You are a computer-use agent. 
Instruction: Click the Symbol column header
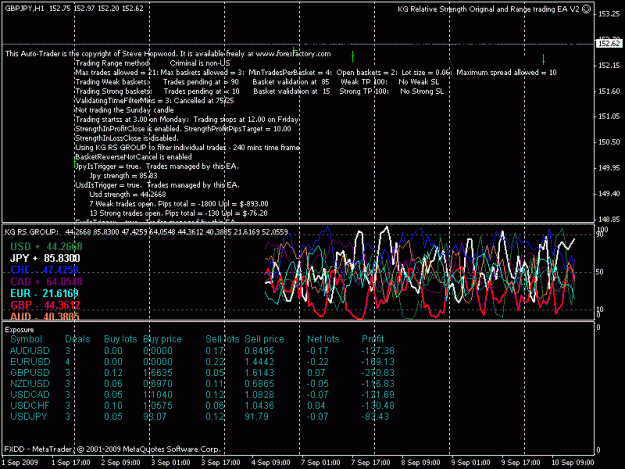tap(26, 339)
